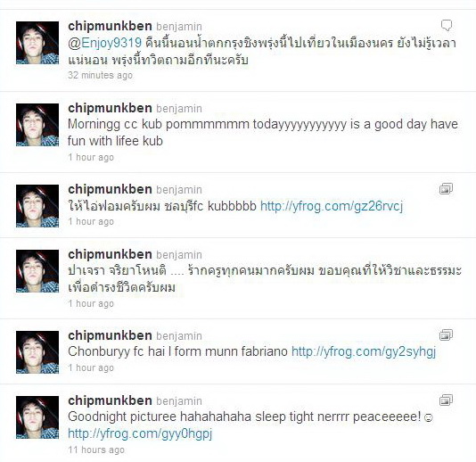Screen dimensions: 476x462
Task: Follow the yfrog.com/gyy0hgpj link
Action: (140, 433)
